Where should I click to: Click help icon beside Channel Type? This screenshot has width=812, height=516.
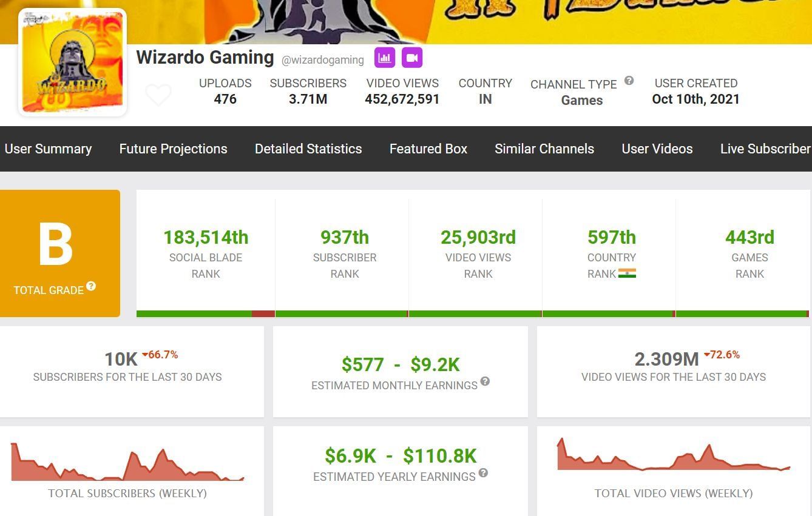(629, 81)
